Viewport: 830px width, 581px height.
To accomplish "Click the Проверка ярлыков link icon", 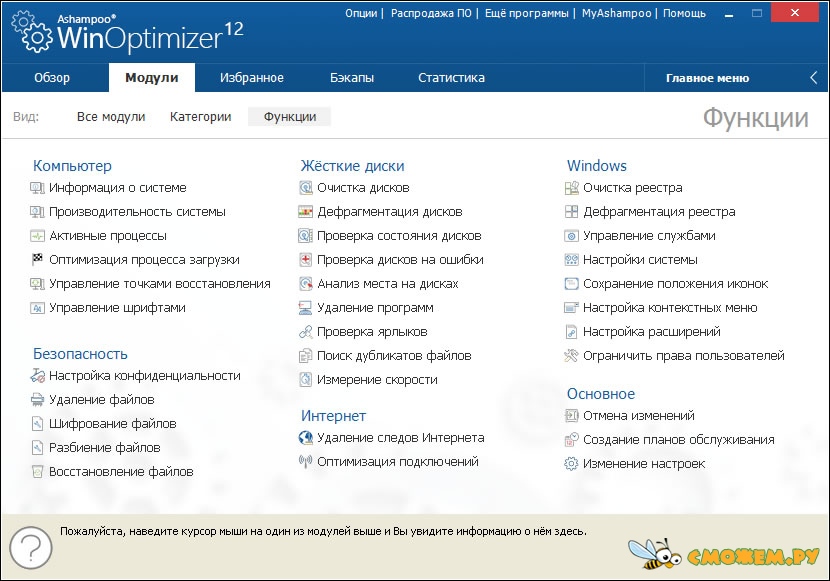I will (305, 332).
